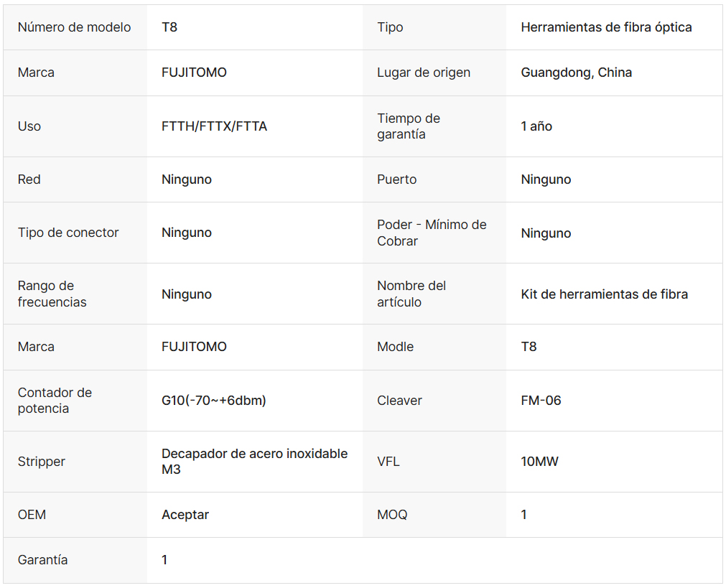This screenshot has width=726, height=588.
Task: Select "Decapador de acero inoxidable M3" text
Action: pos(254,462)
